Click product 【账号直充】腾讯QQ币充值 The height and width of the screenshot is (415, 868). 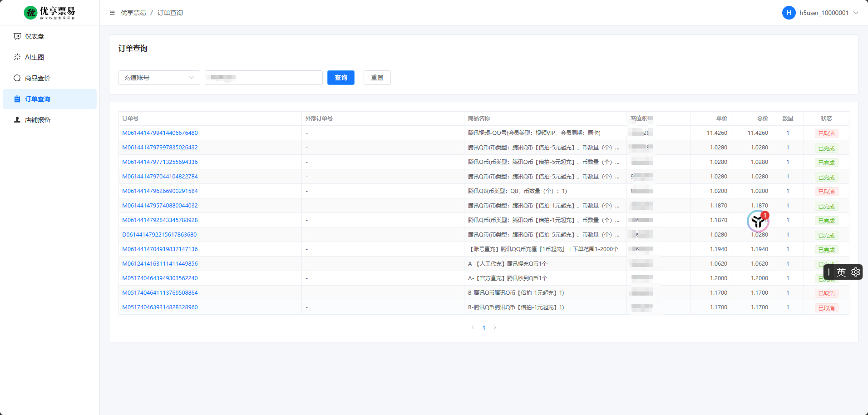point(543,249)
